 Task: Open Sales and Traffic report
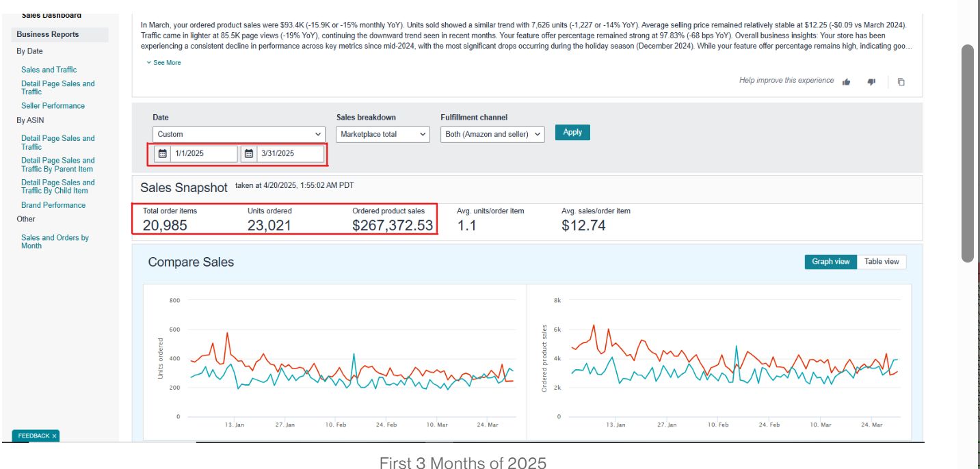coord(49,70)
